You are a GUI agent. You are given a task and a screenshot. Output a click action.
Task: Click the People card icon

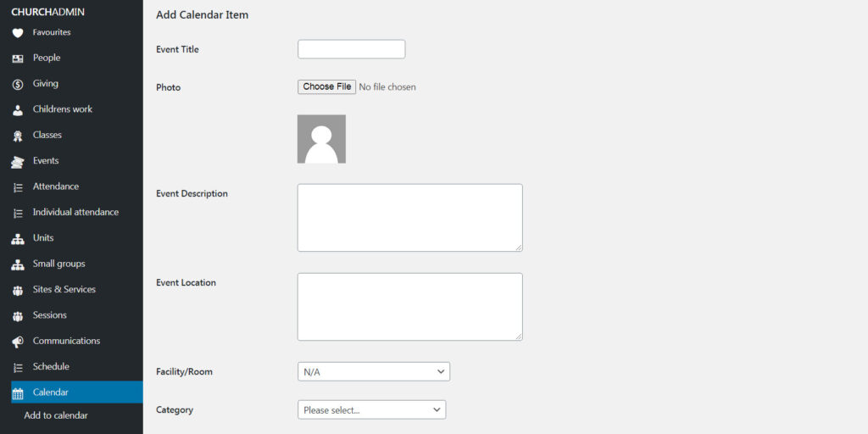point(18,58)
